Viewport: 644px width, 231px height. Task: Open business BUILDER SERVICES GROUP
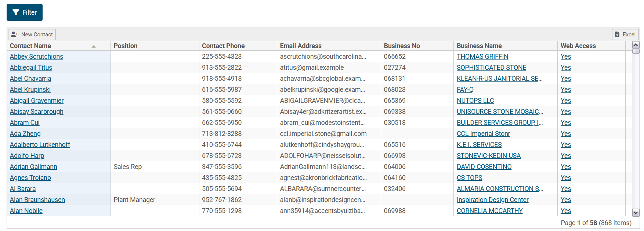(500, 123)
